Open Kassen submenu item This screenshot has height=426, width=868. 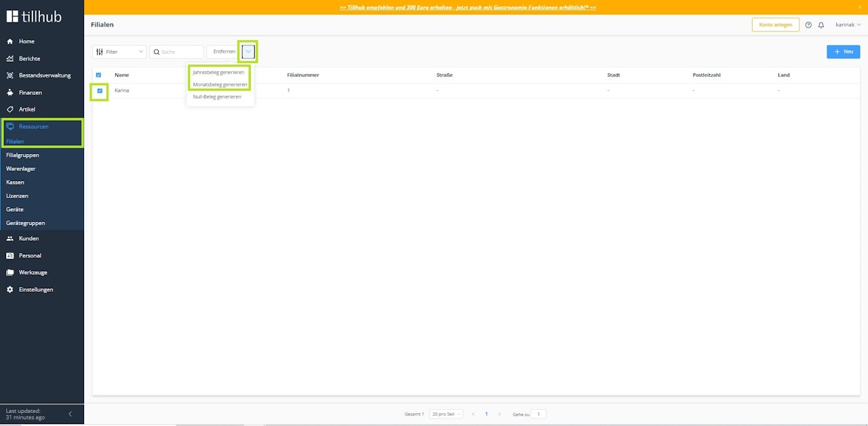15,182
